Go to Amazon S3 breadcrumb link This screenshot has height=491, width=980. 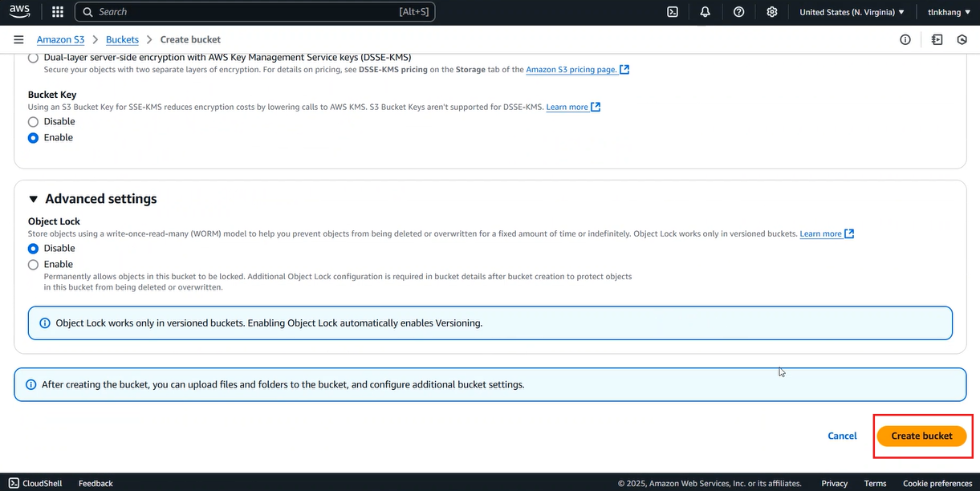click(x=60, y=39)
